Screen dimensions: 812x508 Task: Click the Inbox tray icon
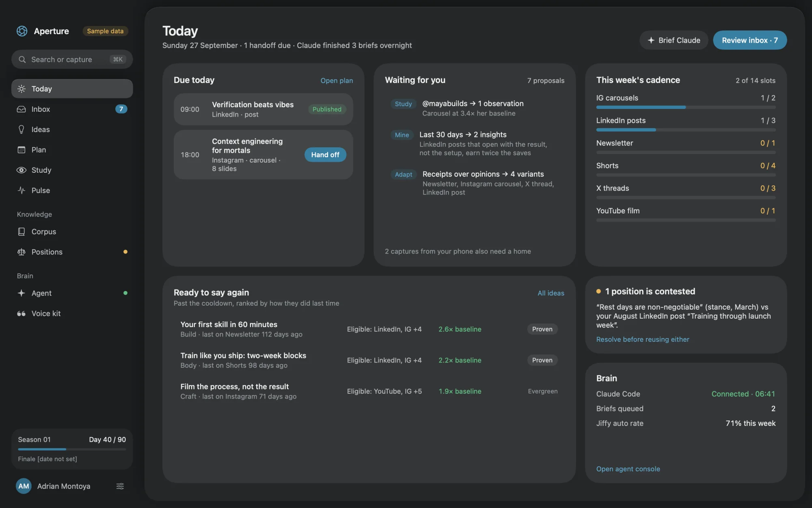(22, 109)
